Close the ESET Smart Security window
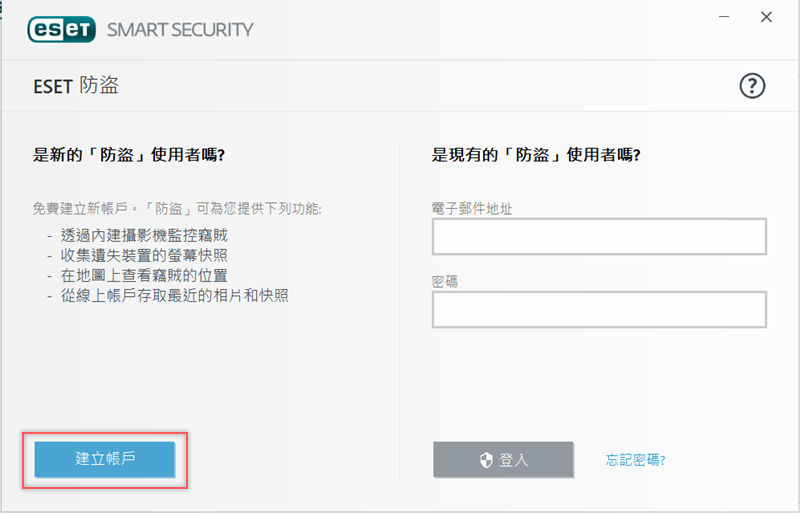800x513 pixels. click(x=767, y=17)
